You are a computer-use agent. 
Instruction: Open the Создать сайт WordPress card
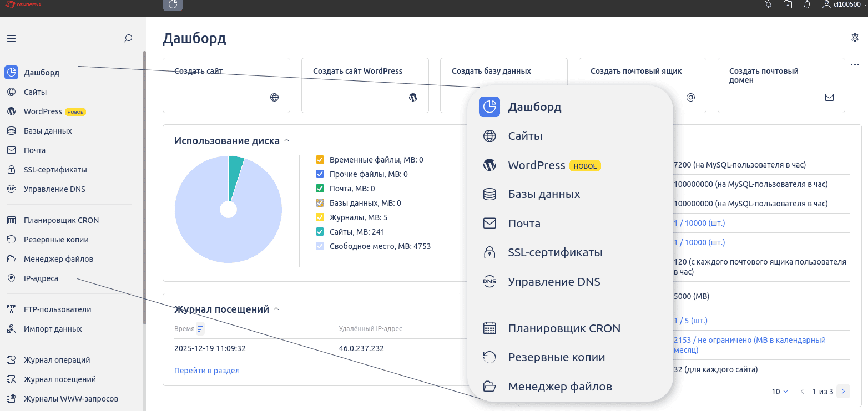365,85
